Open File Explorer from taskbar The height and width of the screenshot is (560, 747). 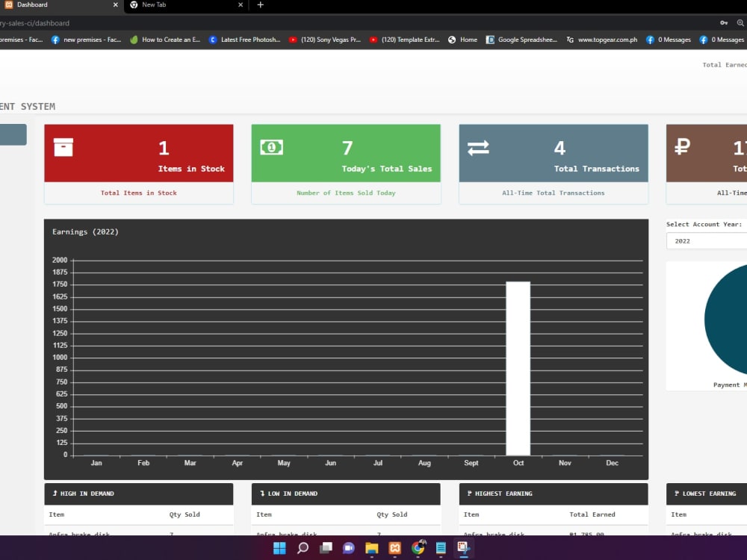pos(371,548)
